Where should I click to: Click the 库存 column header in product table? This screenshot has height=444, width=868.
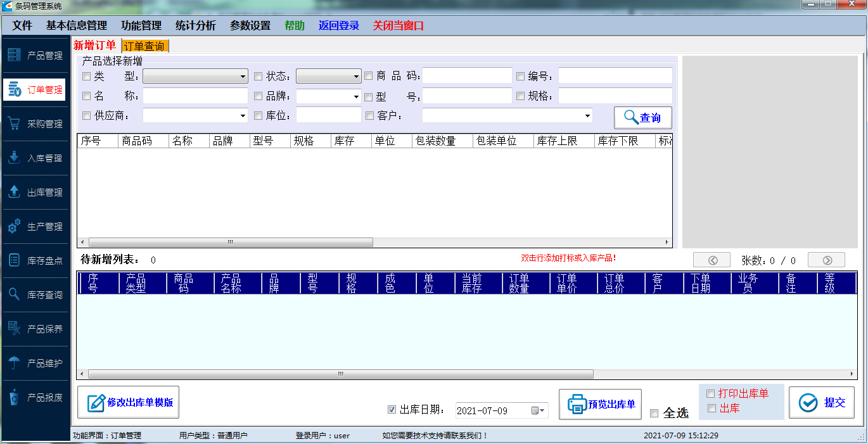351,141
